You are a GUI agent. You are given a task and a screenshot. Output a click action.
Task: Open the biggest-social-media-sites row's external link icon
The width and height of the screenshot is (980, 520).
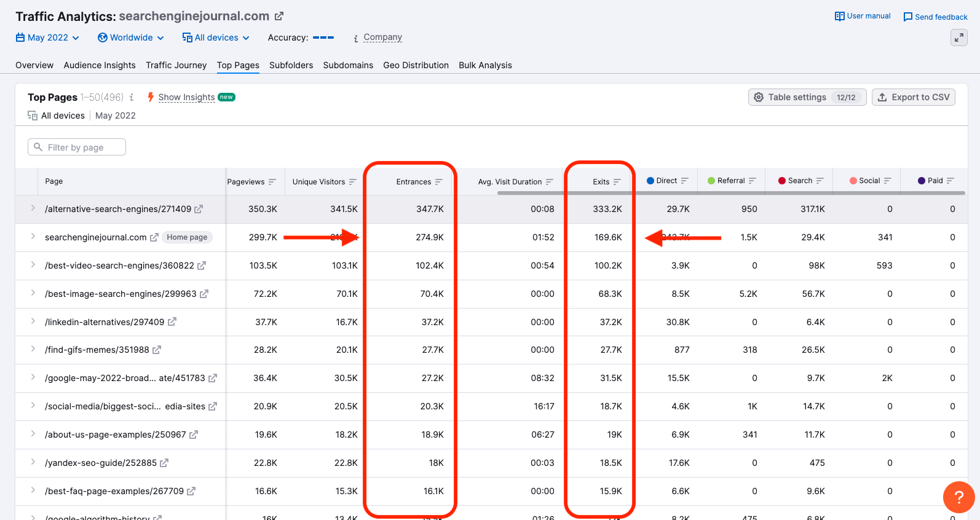coord(213,406)
